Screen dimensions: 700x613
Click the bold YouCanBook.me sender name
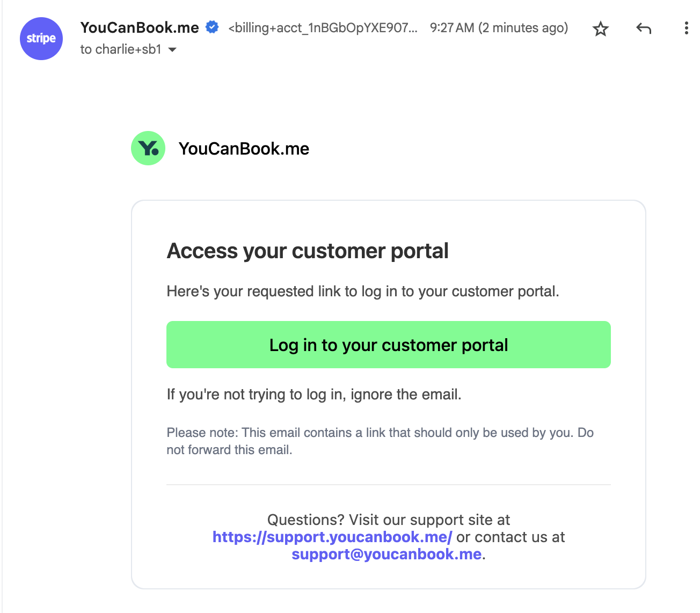(140, 27)
